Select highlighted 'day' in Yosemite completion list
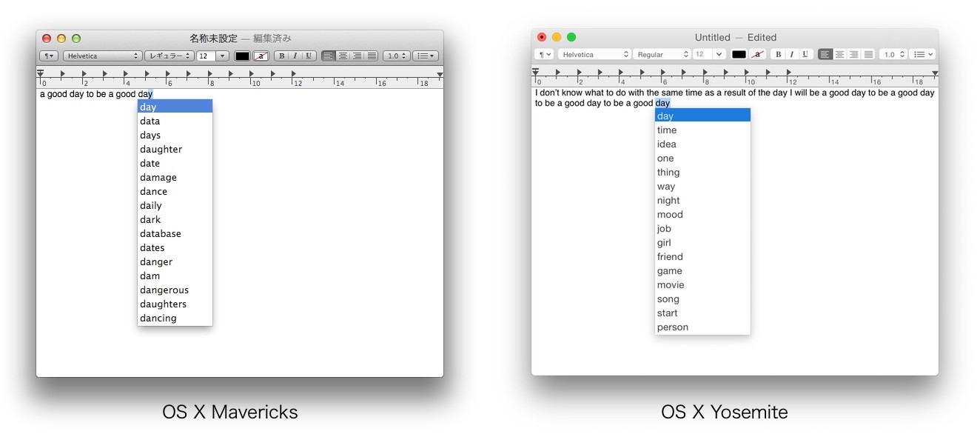 point(702,116)
